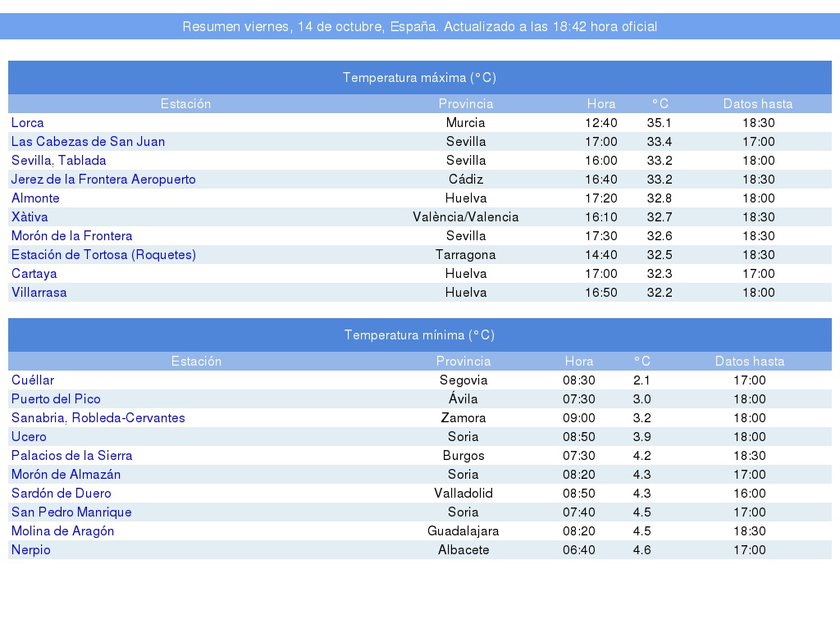Open Jerez de la Frontera Aeropuerto link
Viewport: 840px width, 619px height.
point(103,179)
